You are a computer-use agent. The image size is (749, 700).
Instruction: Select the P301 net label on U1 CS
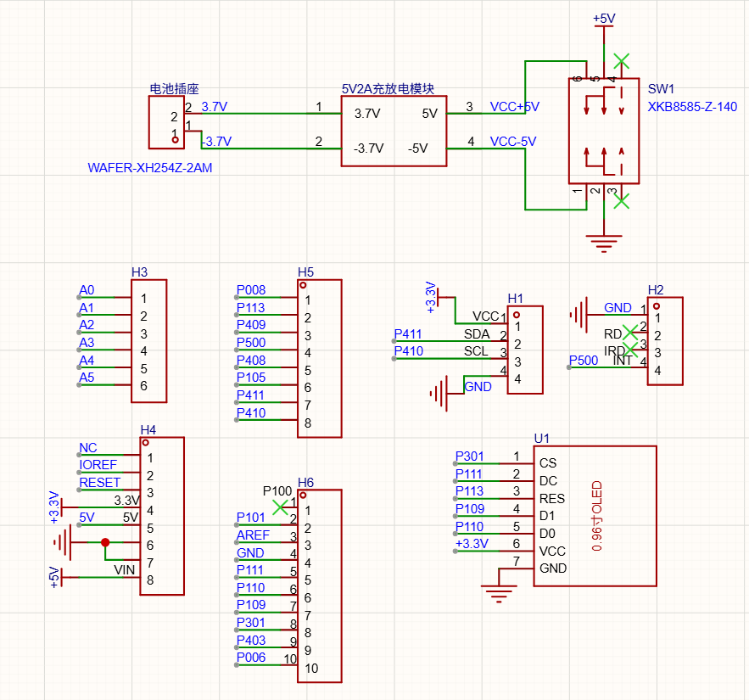(x=470, y=456)
